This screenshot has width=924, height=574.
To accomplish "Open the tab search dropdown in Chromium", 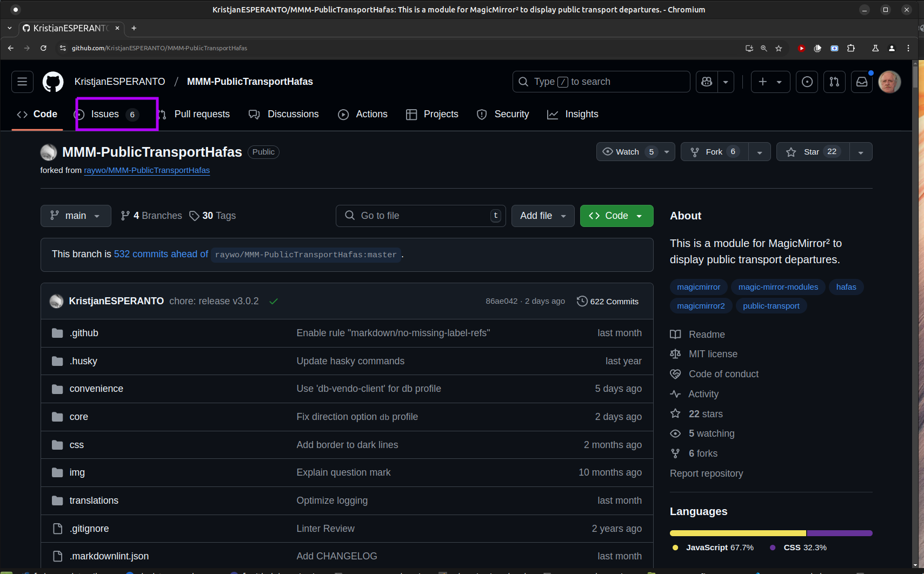I will tap(9, 28).
